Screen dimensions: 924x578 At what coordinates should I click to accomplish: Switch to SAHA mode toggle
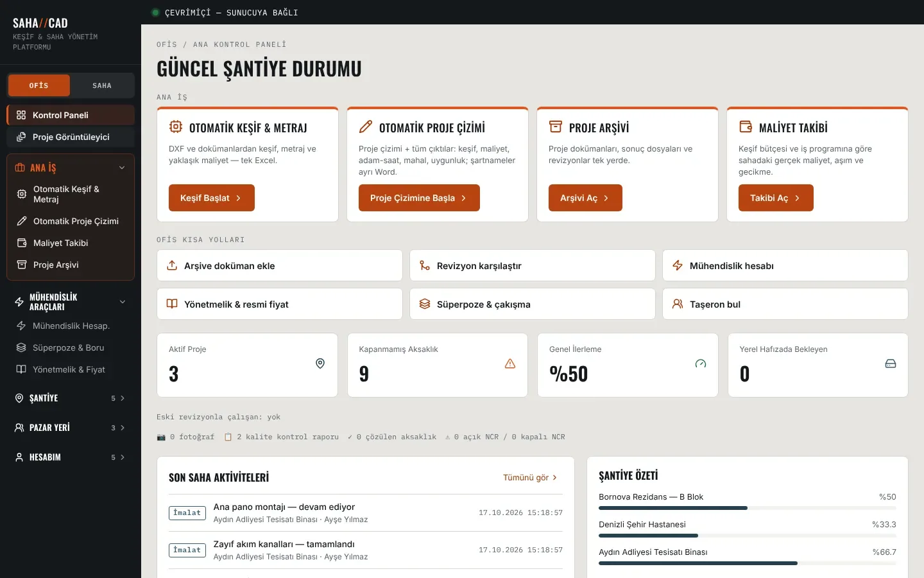[x=102, y=85]
